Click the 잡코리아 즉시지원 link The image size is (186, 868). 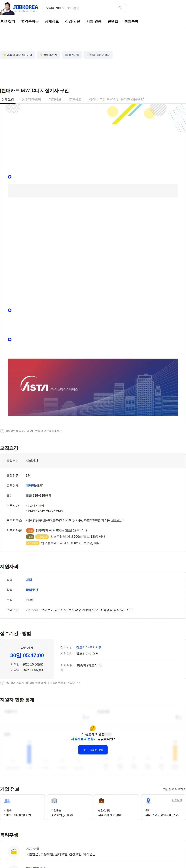click(89, 647)
